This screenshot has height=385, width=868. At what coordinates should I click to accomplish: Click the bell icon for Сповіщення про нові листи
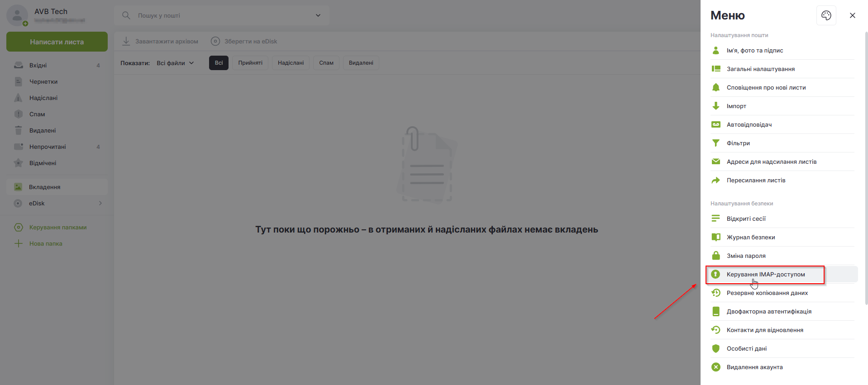(715, 87)
